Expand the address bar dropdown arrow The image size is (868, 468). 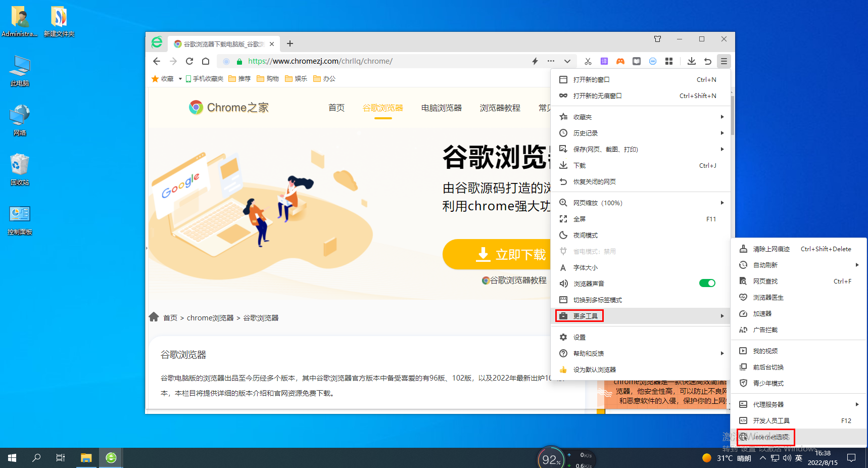[x=567, y=61]
